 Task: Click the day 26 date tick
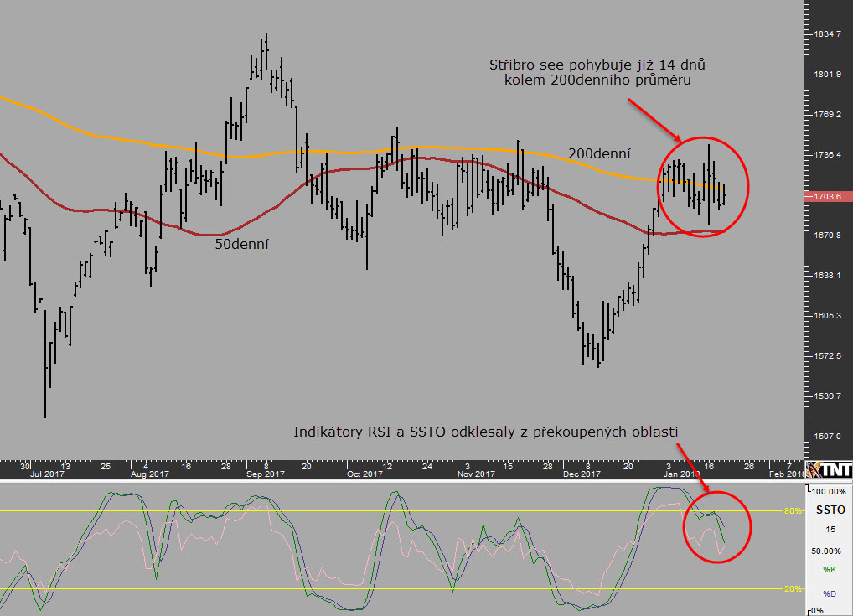(749, 466)
